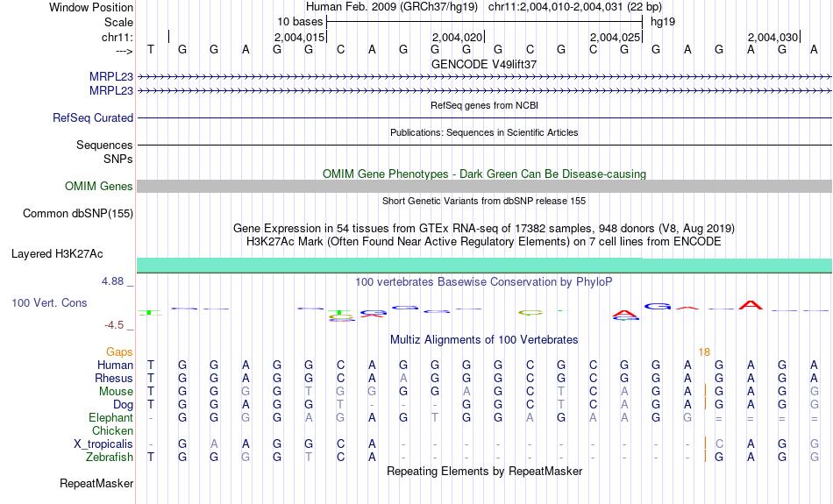Screen dimensions: 833x504
Task: Open the 100 Vert. Cons track label
Action: tap(49, 302)
